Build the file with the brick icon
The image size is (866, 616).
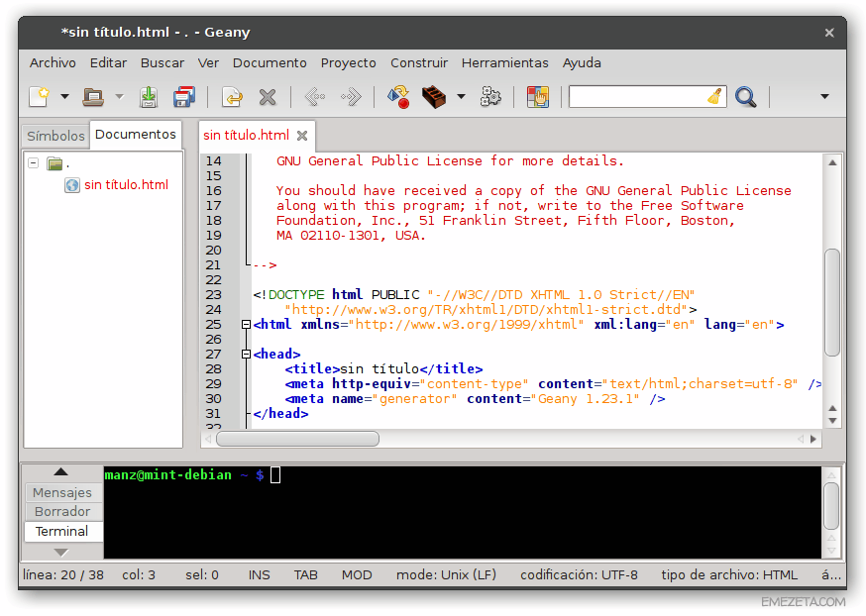(x=434, y=97)
